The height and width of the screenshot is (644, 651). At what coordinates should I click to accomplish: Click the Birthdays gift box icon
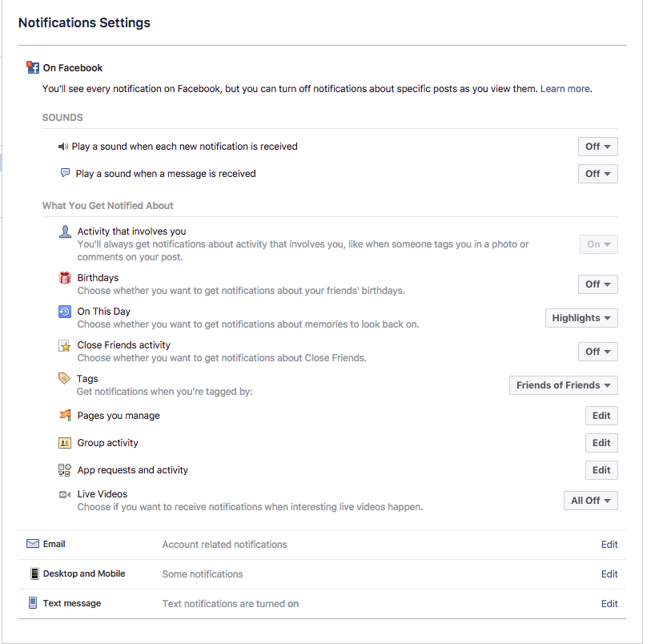pyautogui.click(x=65, y=278)
